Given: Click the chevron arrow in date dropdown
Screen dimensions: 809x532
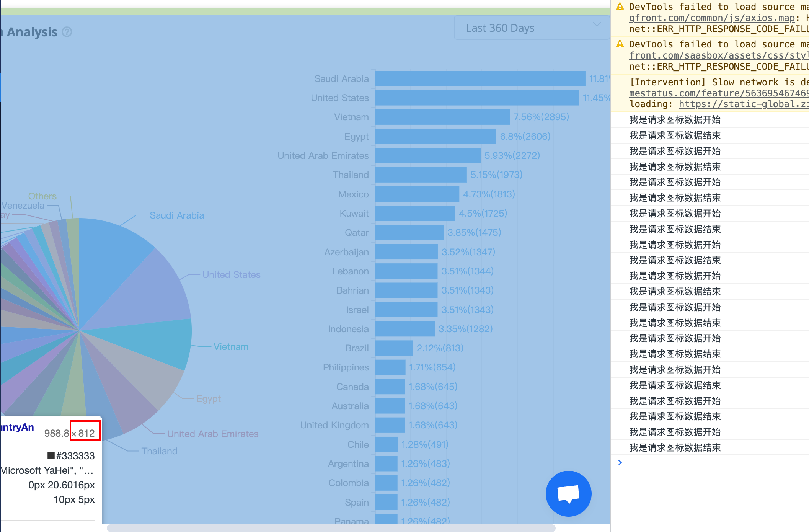Looking at the screenshot, I should [x=597, y=24].
